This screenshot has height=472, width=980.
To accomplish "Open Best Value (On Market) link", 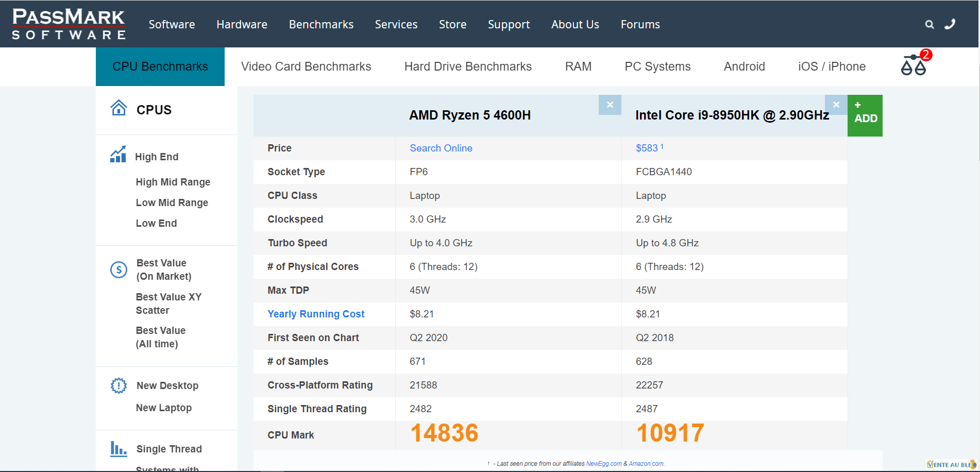I will (x=164, y=269).
